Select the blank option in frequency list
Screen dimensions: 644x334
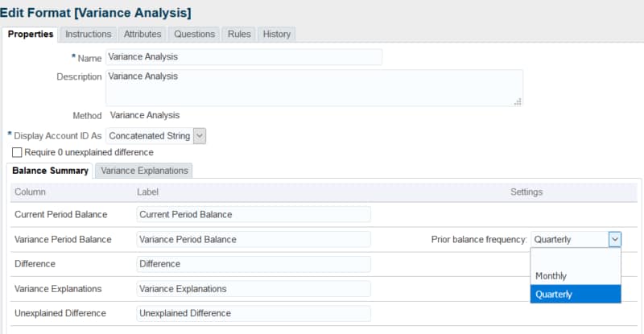point(576,258)
